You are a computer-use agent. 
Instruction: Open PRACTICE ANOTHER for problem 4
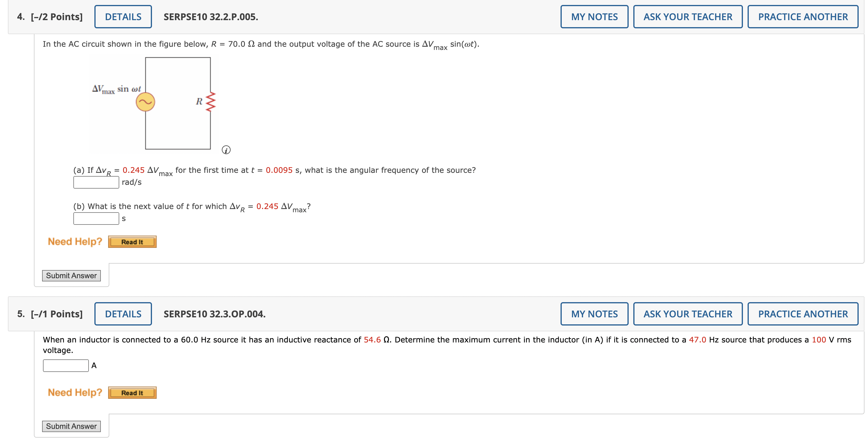[803, 16]
